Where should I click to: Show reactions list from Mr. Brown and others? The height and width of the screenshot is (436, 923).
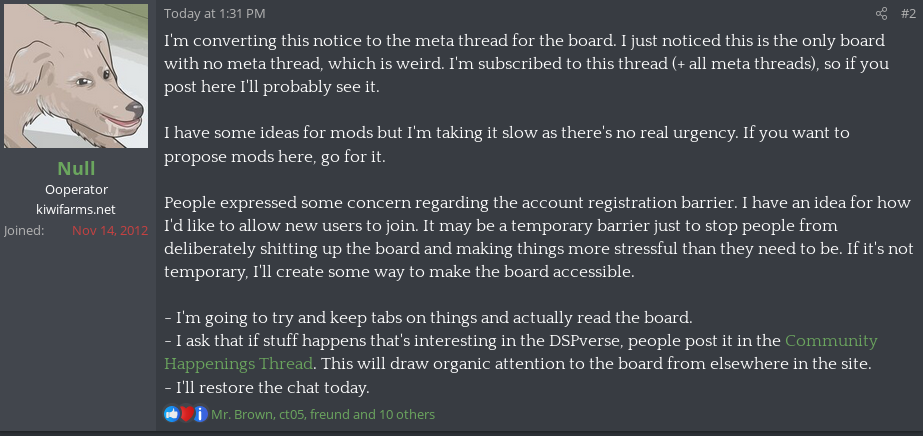tap(323, 414)
